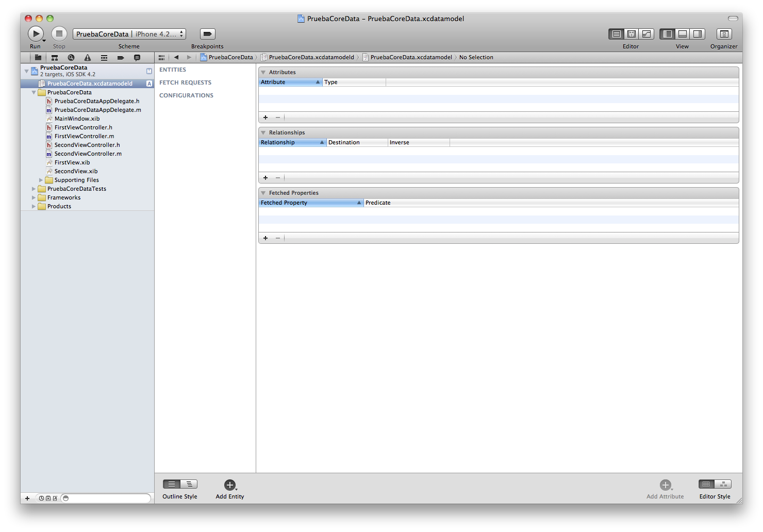The image size is (763, 532).
Task: Sort by the Fetched Property column header
Action: 311,203
